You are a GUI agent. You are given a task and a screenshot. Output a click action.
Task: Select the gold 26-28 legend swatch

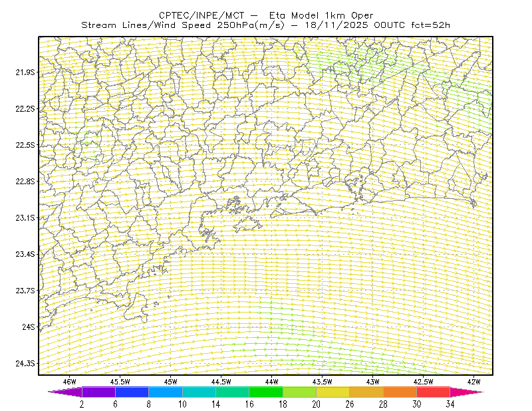[x=366, y=392]
